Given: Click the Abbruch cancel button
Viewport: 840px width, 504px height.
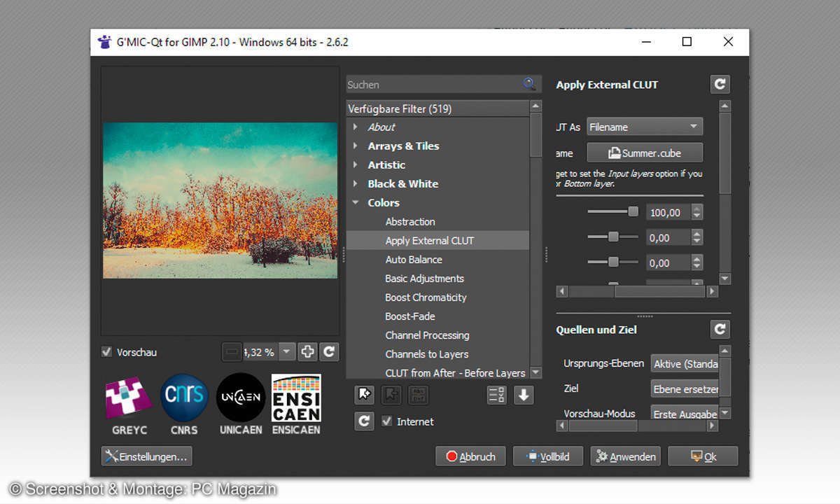Looking at the screenshot, I should click(x=471, y=456).
